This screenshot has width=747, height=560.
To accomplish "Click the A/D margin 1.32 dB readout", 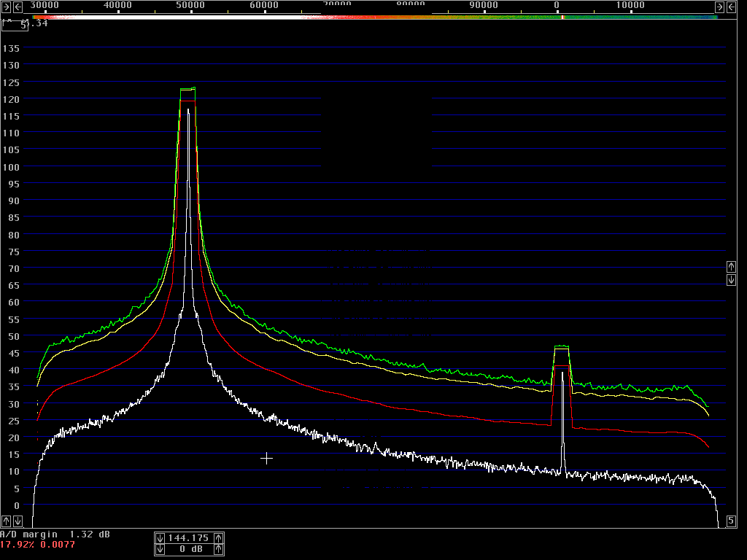I will point(55,534).
